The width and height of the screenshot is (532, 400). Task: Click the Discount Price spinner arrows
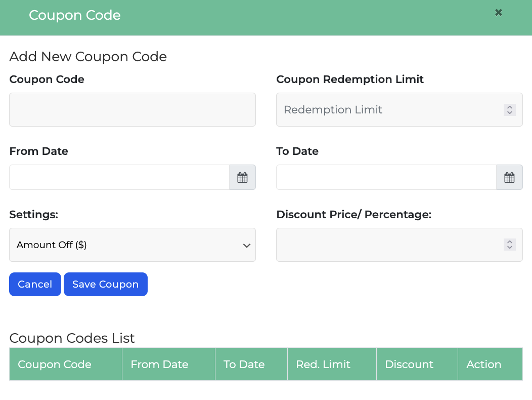[x=510, y=245]
